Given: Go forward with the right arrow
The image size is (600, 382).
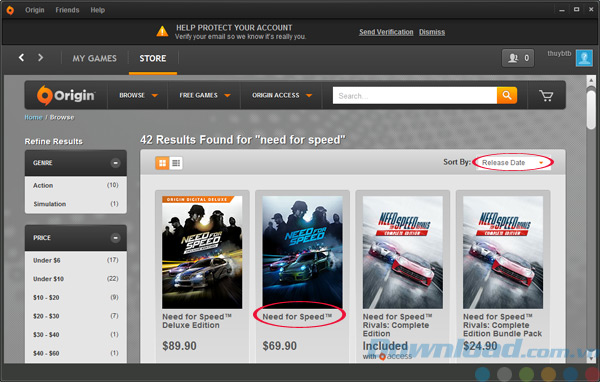Looking at the screenshot, I should [40, 58].
